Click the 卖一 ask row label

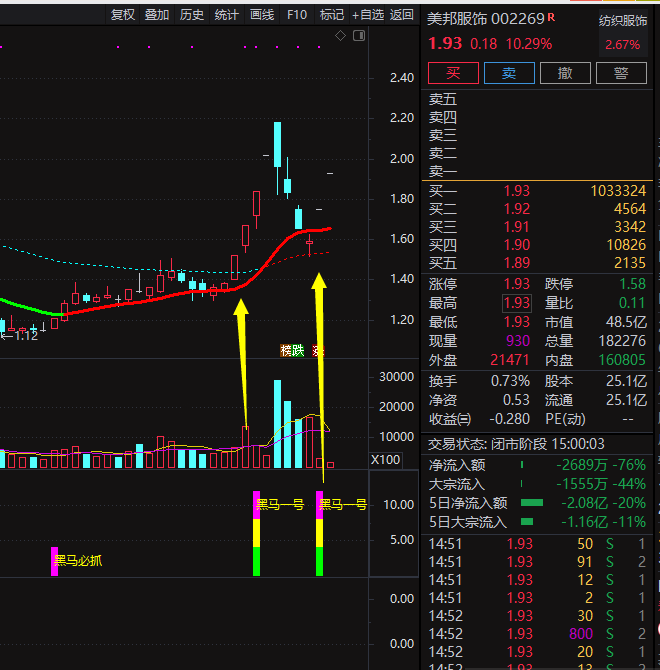tap(443, 171)
